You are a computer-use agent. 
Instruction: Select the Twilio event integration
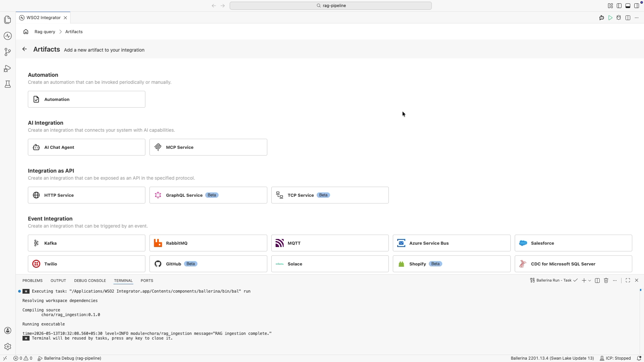coord(87,264)
